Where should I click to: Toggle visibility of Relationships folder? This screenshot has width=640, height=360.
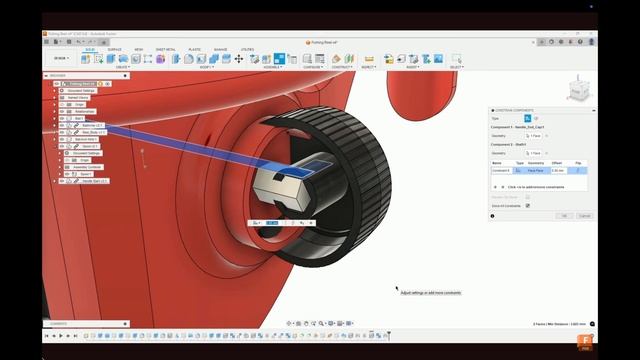click(x=62, y=111)
